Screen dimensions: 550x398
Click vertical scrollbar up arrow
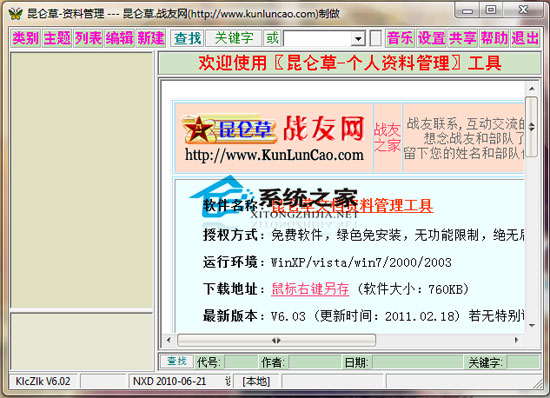pyautogui.click(x=532, y=88)
